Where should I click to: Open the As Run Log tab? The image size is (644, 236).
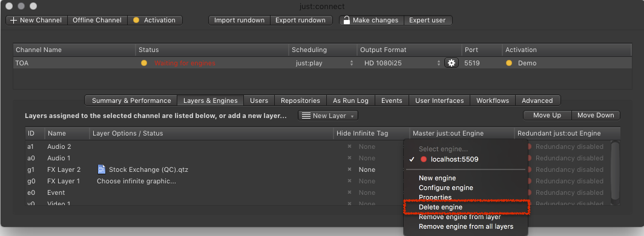tap(350, 100)
